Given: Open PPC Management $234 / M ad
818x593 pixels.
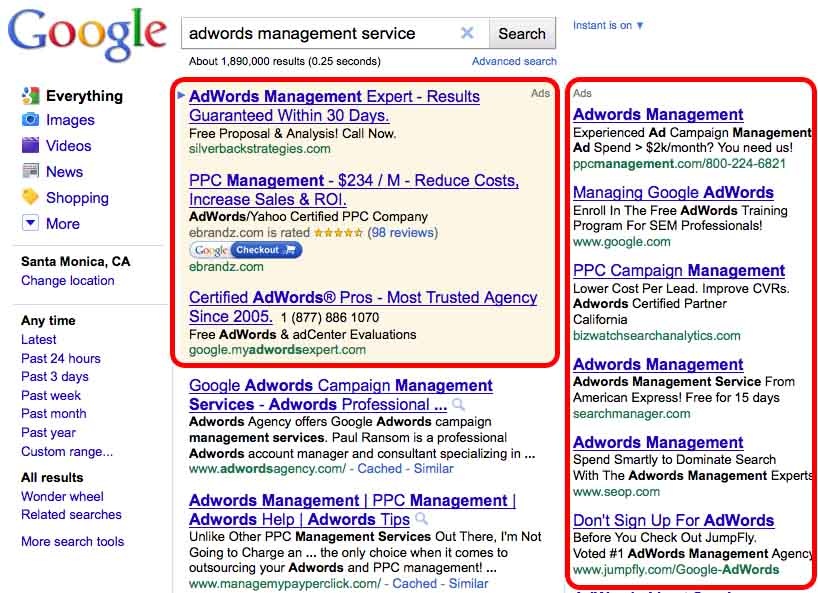Looking at the screenshot, I should coord(354,190).
